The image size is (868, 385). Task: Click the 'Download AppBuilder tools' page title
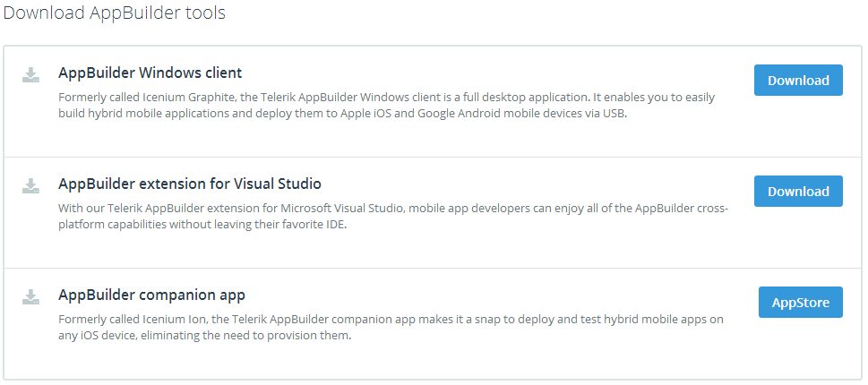[115, 13]
